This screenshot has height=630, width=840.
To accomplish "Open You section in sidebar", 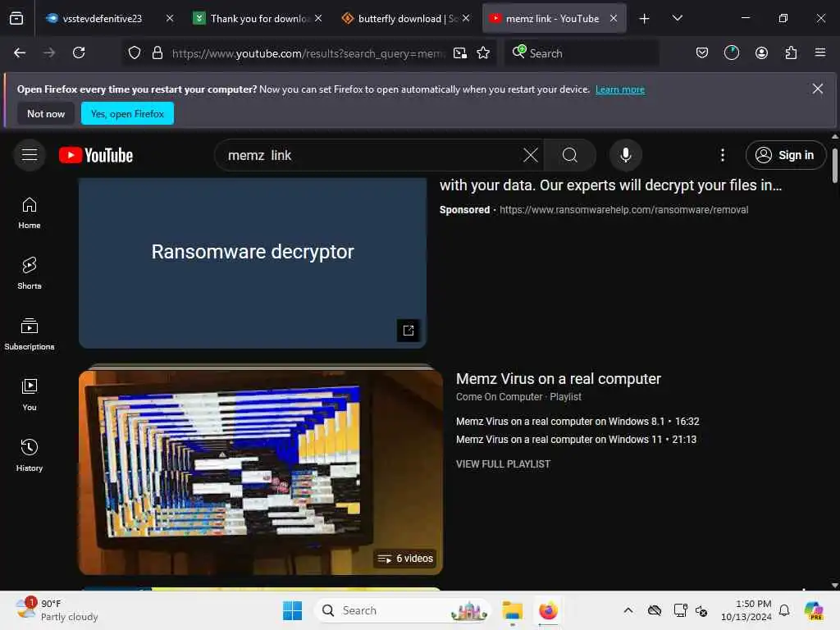I will pos(30,395).
